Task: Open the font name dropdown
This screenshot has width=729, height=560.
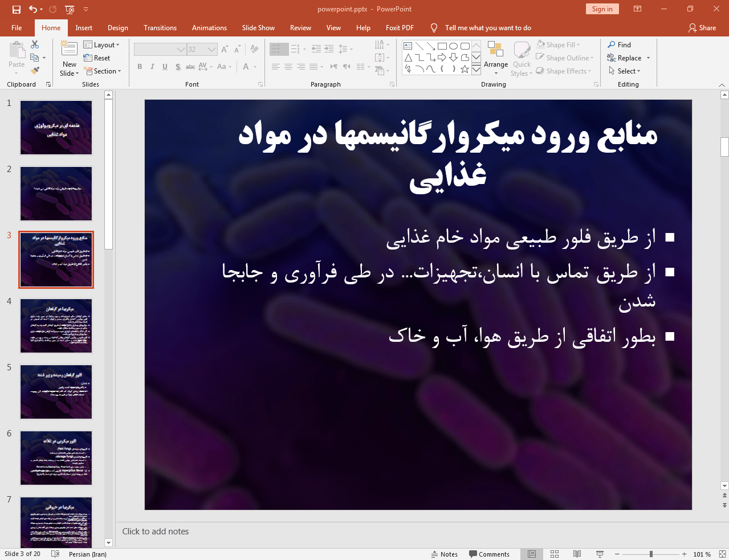Action: pyautogui.click(x=181, y=50)
